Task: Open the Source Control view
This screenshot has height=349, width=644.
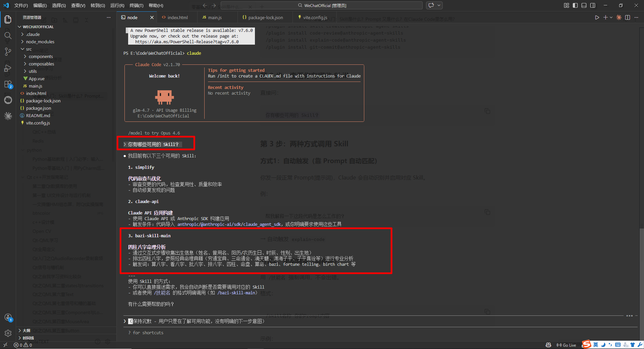Action: (x=8, y=51)
